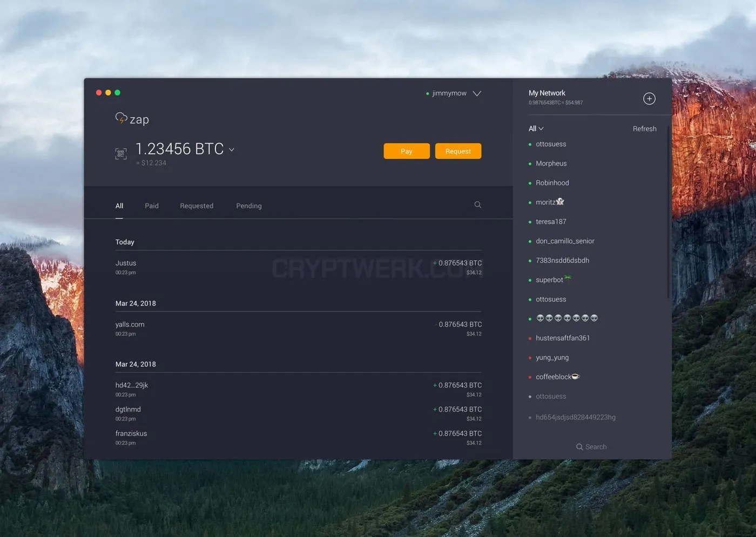Screen dimensions: 756x537
Task: Select Morpheus in My Network
Action: point(551,164)
